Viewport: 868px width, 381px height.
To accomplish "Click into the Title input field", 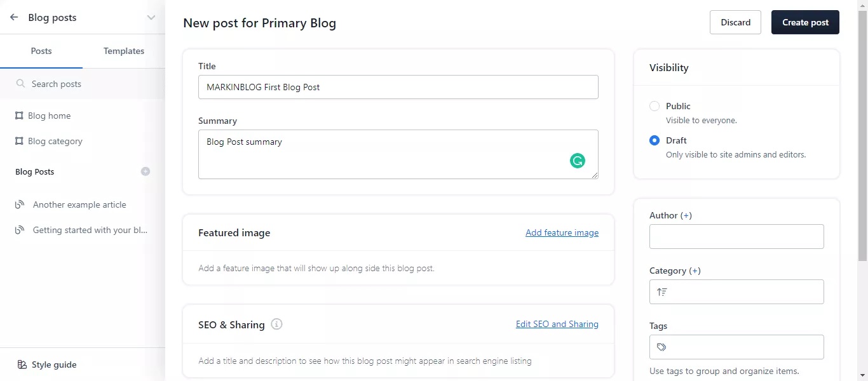I will [x=398, y=87].
